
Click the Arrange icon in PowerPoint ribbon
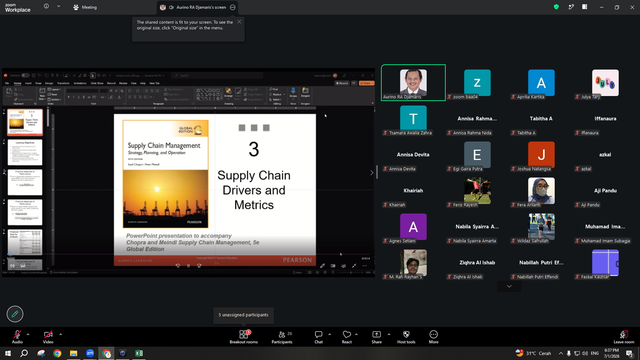228,93
